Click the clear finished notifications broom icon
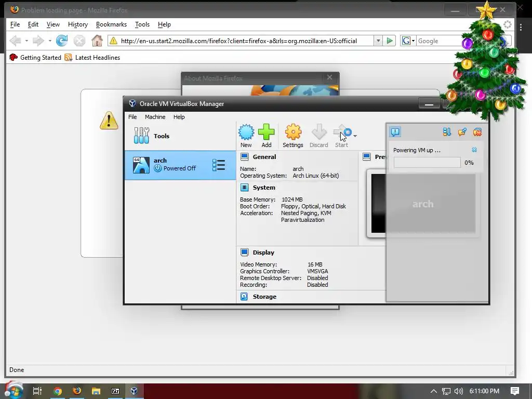Screen dimensions: 532x399 tap(462, 132)
